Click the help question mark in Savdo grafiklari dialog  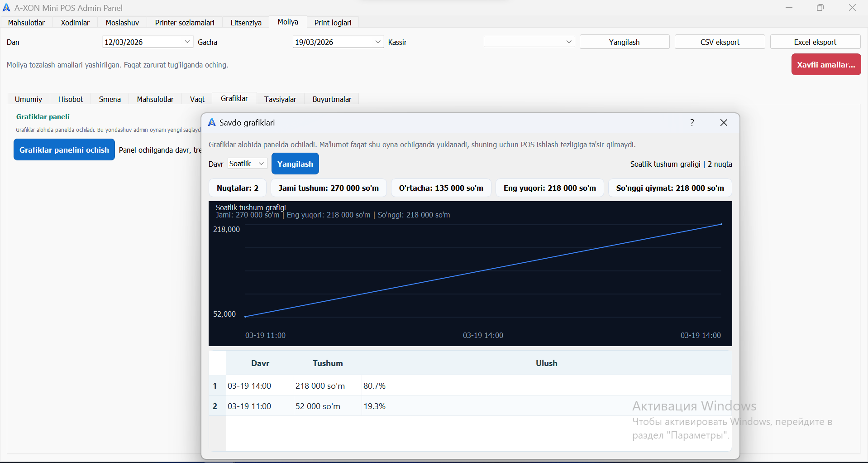pyautogui.click(x=692, y=123)
